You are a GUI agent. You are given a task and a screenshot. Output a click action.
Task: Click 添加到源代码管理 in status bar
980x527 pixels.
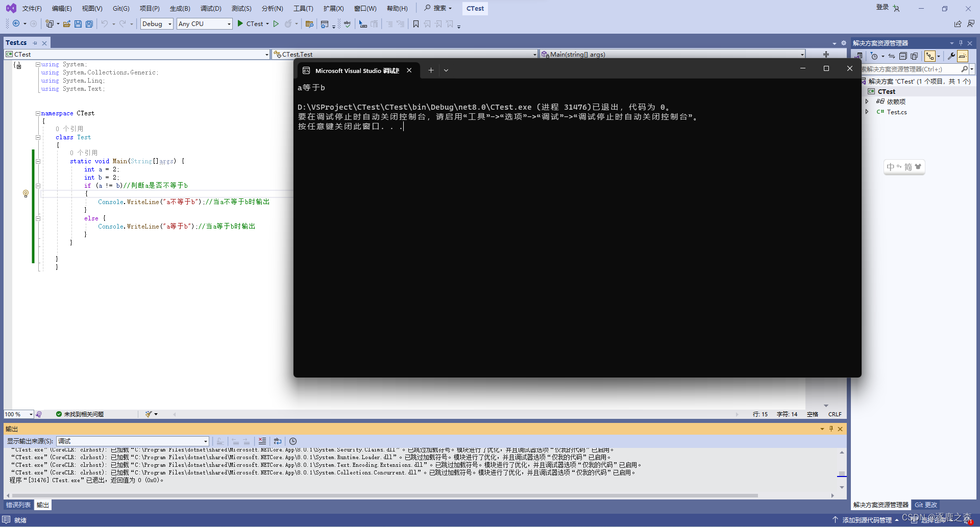[866, 520]
